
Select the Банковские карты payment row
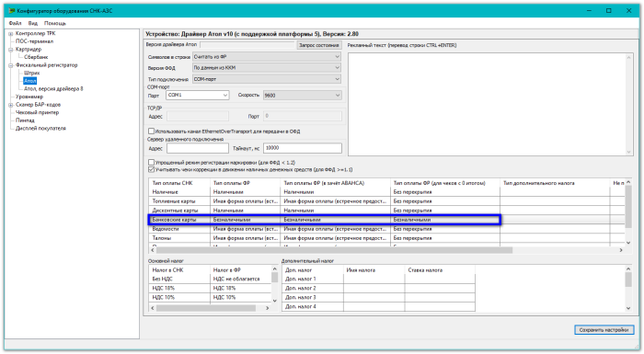(386, 220)
